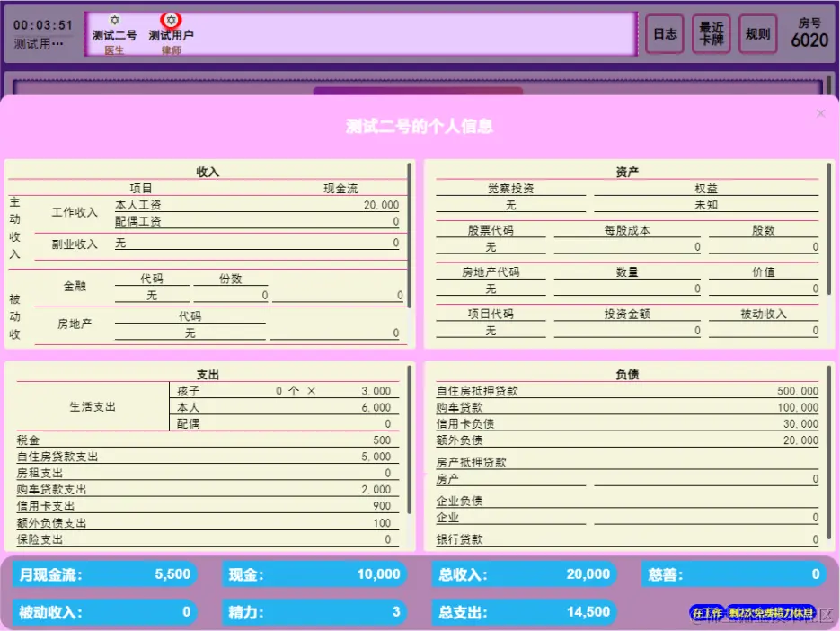Image resolution: width=840 pixels, height=631 pixels.
Task: Click the 项目代码 column header
Action: pos(491,314)
